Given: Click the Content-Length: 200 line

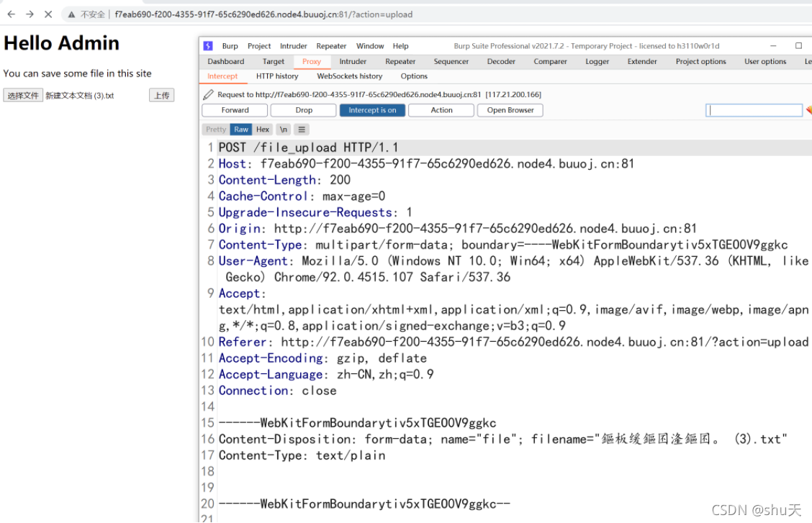Looking at the screenshot, I should click(284, 180).
